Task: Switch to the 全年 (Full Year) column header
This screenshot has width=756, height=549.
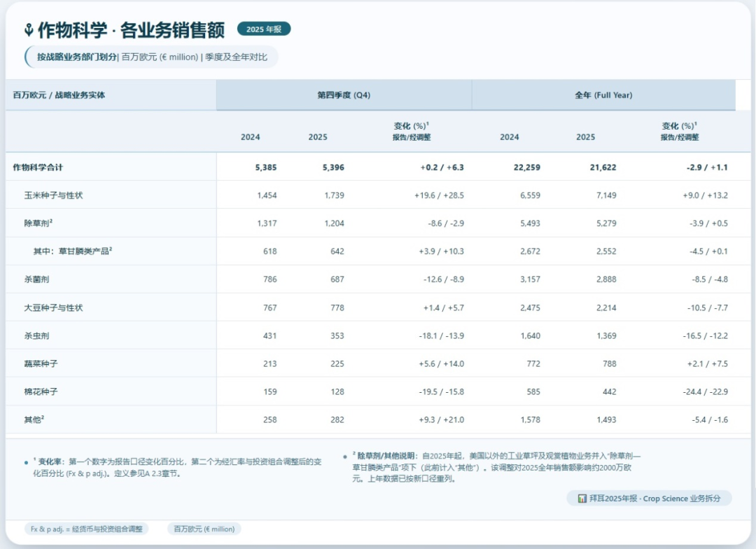Action: 603,95
